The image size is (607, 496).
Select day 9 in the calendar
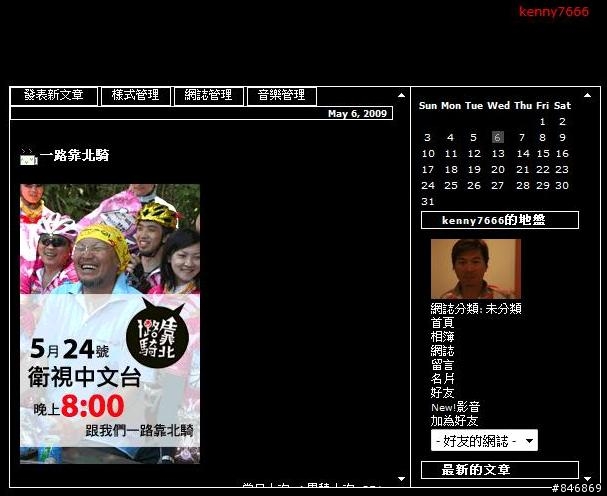pos(562,137)
